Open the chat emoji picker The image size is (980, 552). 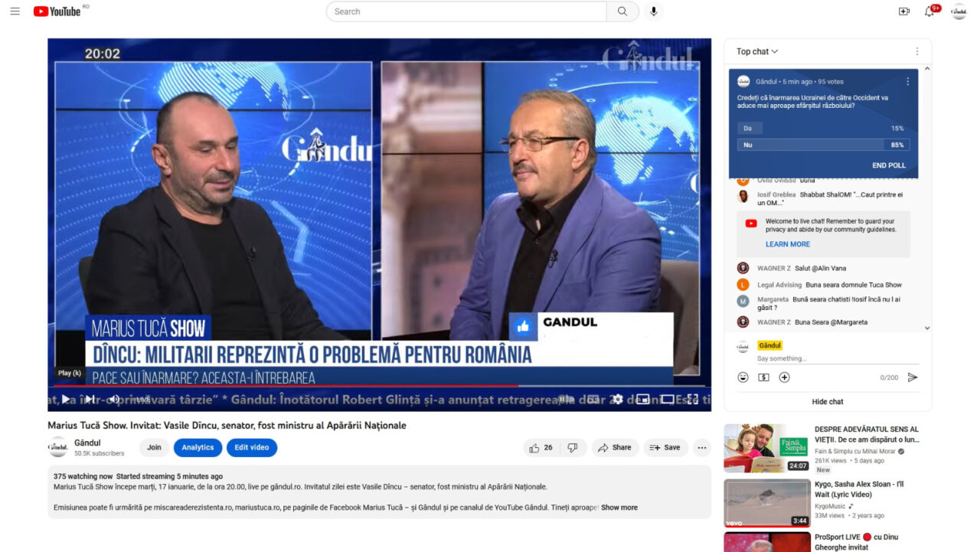[x=743, y=377]
